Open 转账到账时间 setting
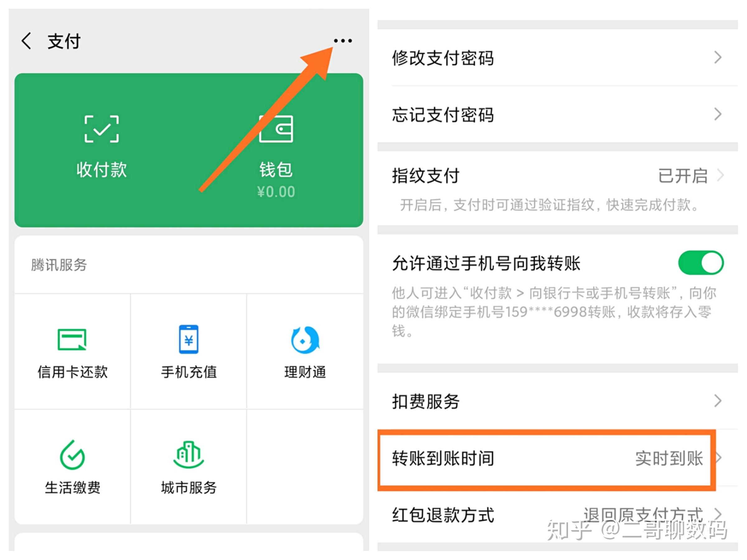 [x=557, y=458]
